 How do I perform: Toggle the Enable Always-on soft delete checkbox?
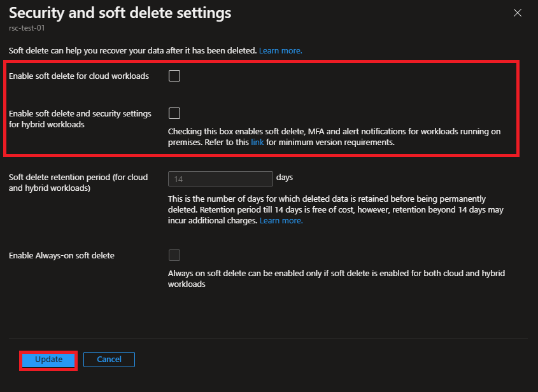coord(174,255)
